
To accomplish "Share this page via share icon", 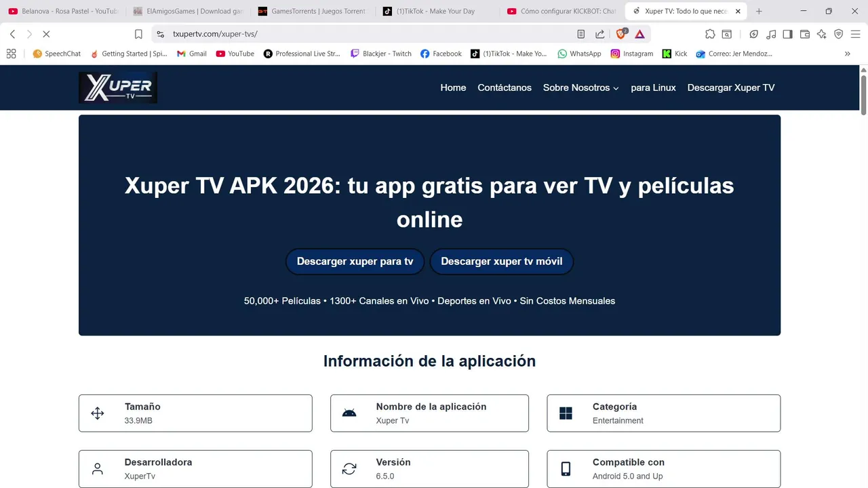I will click(600, 34).
